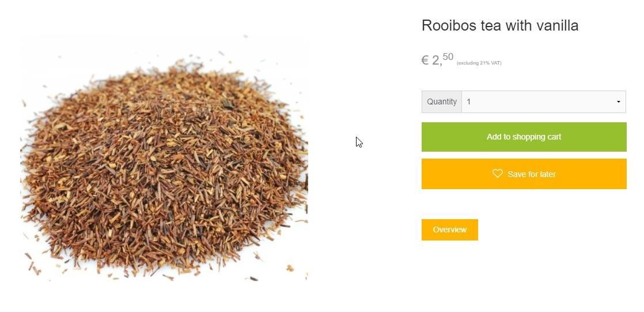The width and height of the screenshot is (644, 312).
Task: Click the large 2 in the price
Action: point(436,61)
